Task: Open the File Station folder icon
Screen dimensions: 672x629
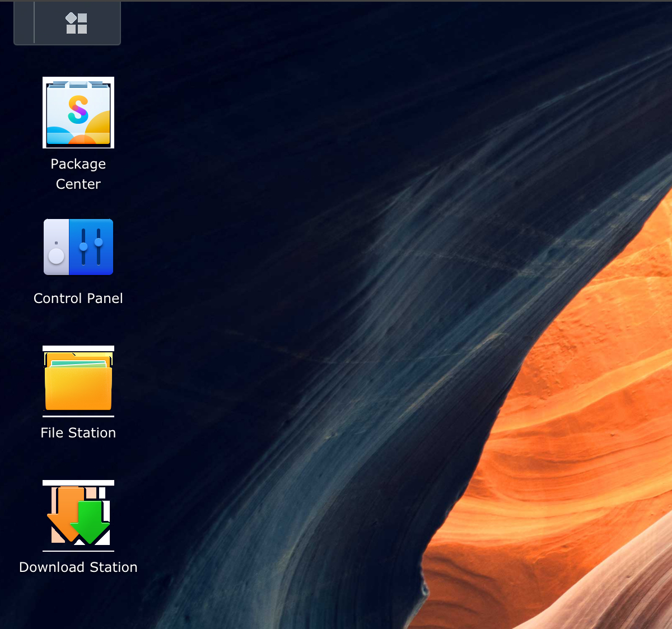Action: [x=78, y=381]
